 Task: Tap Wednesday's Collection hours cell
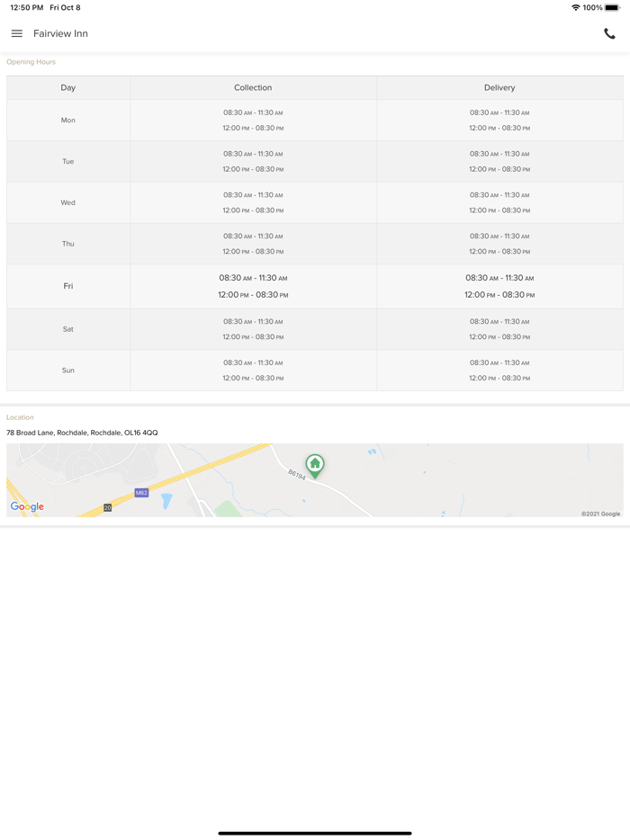click(x=253, y=202)
